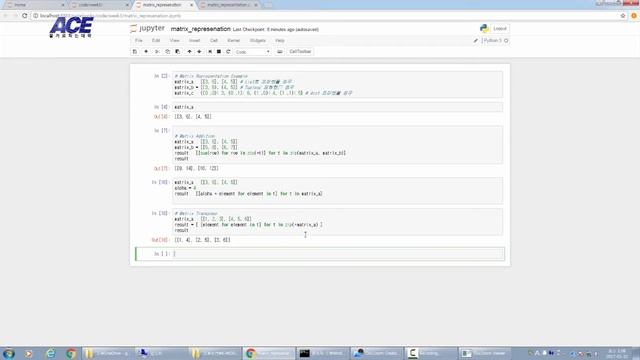The width and height of the screenshot is (640, 360).
Task: Click the taskbar clock
Action: 617,353
